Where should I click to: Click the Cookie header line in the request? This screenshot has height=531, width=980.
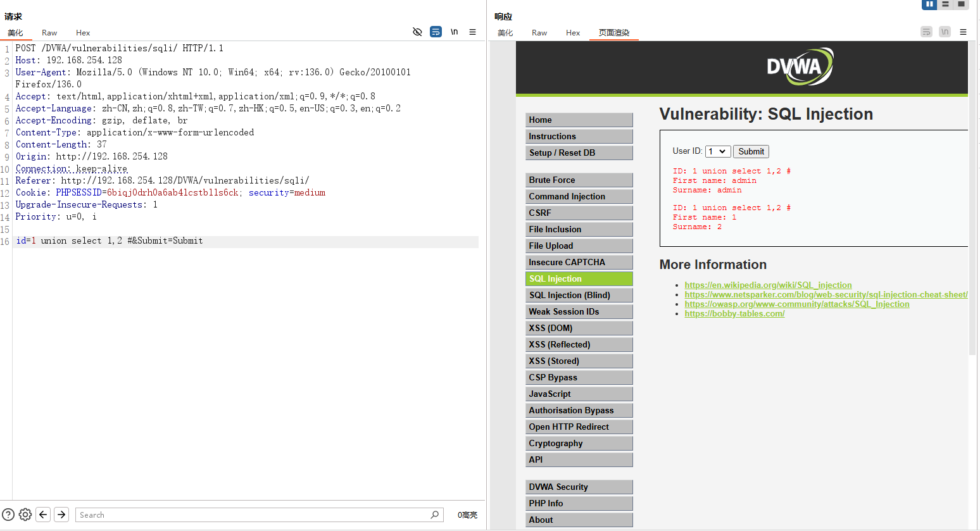click(170, 192)
